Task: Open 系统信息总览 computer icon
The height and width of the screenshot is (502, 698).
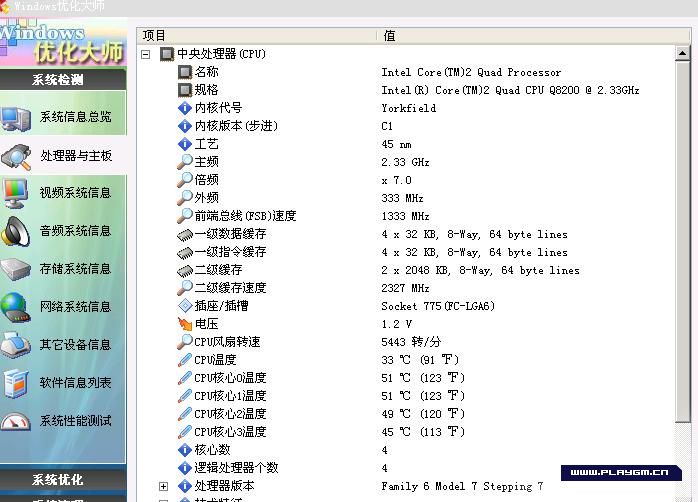Action: point(16,118)
